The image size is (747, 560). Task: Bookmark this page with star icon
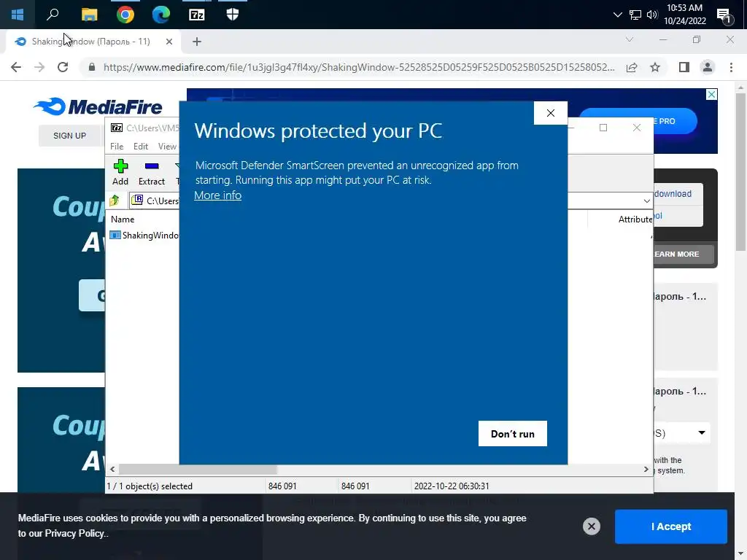point(655,67)
